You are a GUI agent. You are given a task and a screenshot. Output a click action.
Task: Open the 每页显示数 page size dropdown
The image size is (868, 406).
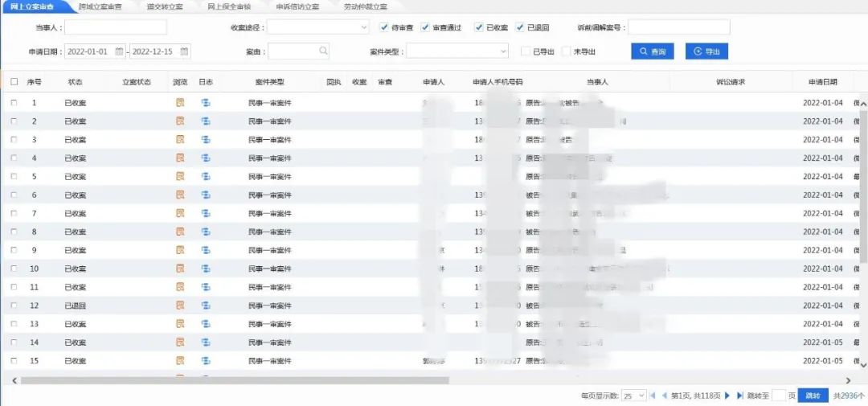click(x=633, y=396)
